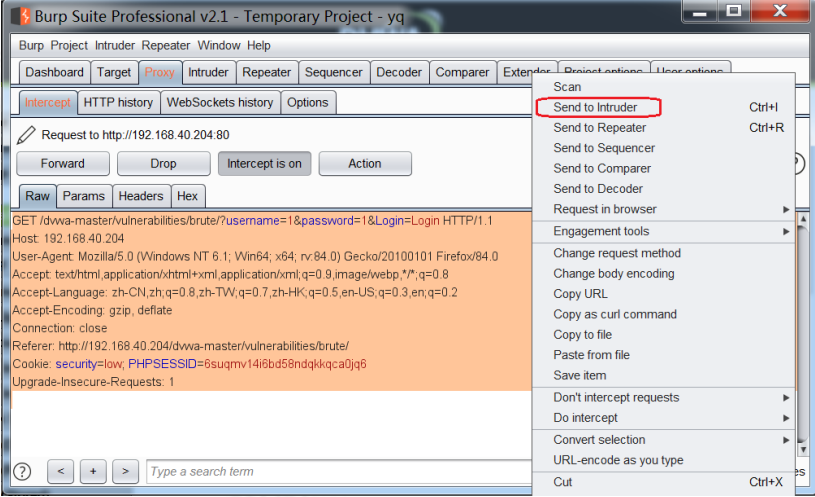Viewport: 815px width, 497px height.
Task: Click the + button in search bar
Action: click(x=93, y=472)
